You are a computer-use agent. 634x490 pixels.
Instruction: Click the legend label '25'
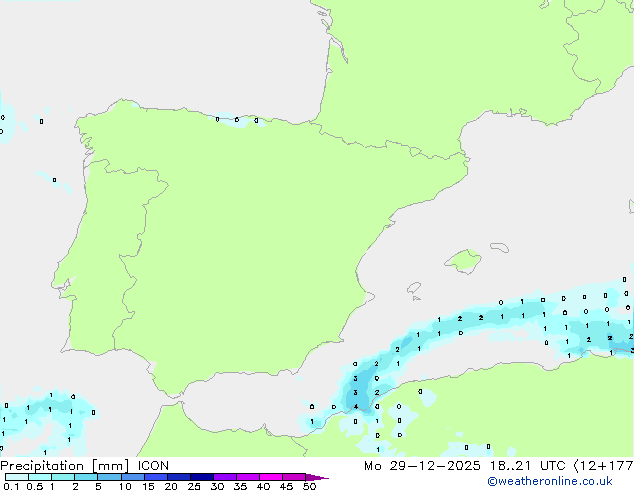[194, 486]
